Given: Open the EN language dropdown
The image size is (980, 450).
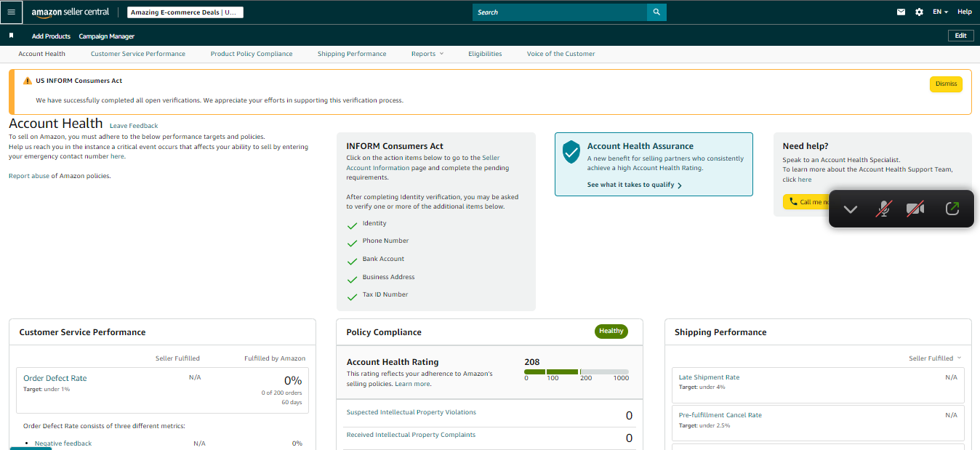Looking at the screenshot, I should (940, 12).
